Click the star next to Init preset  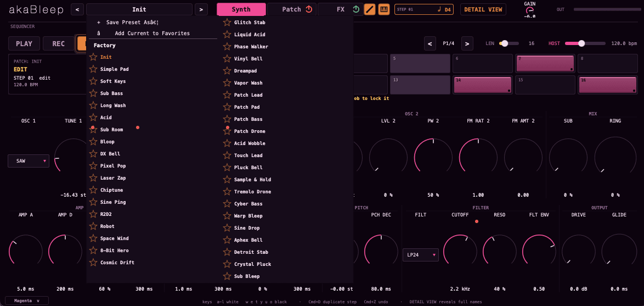tap(93, 57)
